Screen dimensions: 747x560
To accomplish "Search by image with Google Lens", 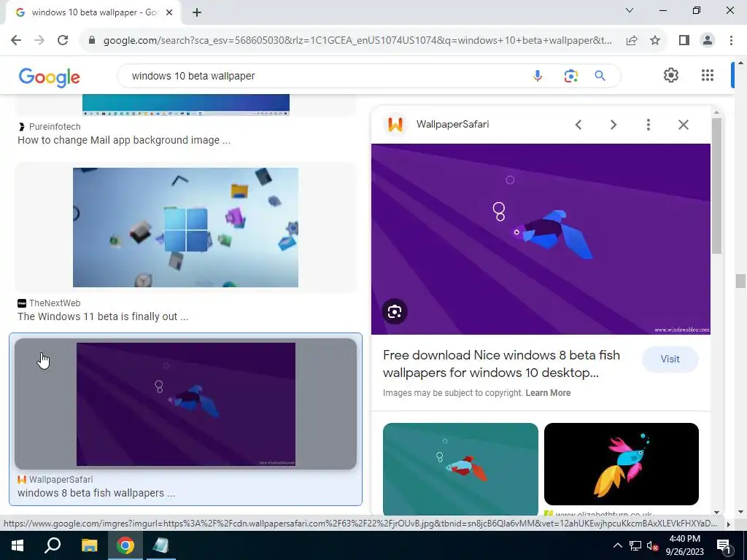I will (x=570, y=76).
